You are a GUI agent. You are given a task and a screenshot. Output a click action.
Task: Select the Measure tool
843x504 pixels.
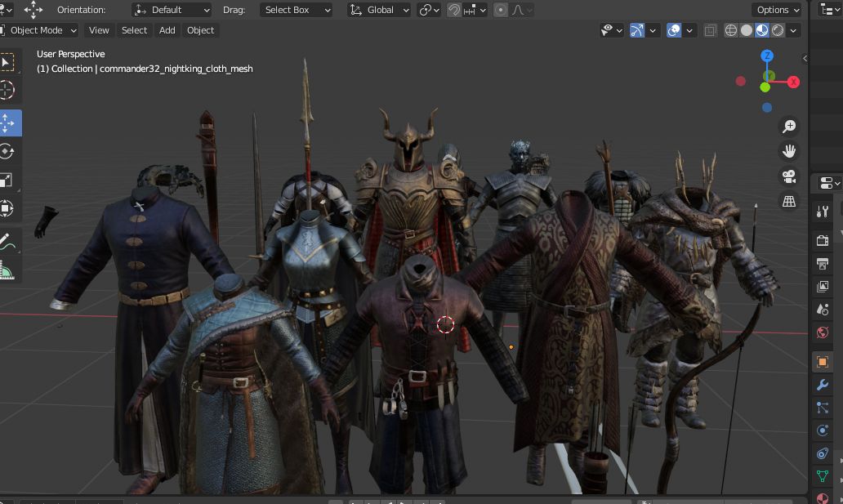pos(7,270)
